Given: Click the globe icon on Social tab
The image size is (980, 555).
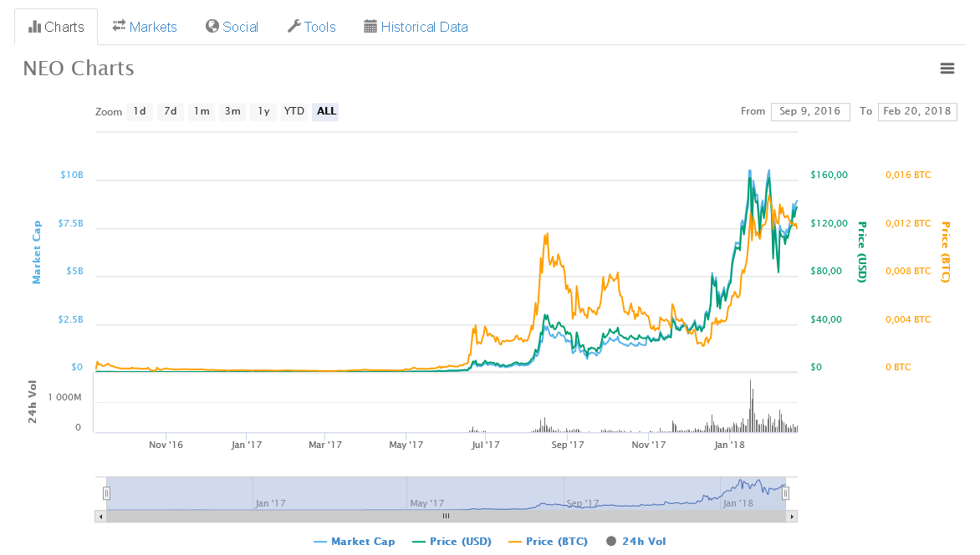Looking at the screenshot, I should pyautogui.click(x=212, y=26).
